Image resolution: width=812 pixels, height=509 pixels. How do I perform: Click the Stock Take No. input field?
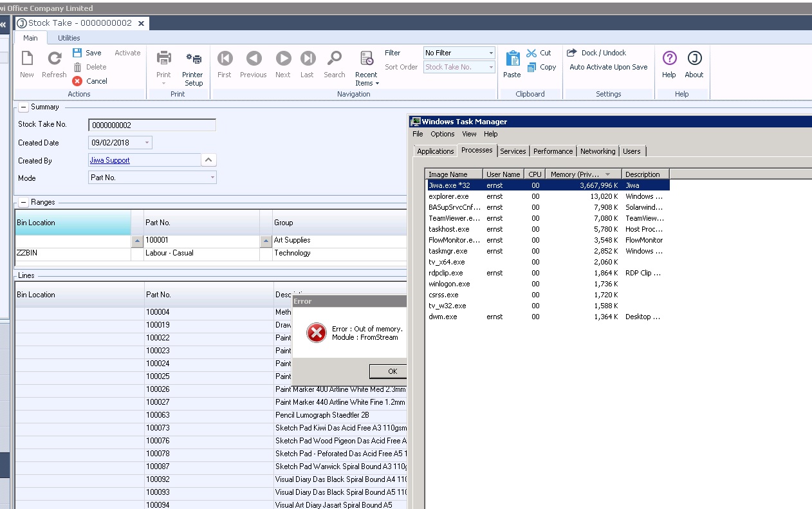point(152,125)
